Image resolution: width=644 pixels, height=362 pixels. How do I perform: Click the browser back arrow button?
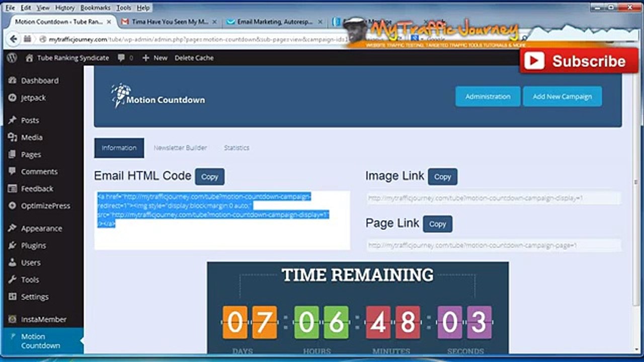(13, 39)
